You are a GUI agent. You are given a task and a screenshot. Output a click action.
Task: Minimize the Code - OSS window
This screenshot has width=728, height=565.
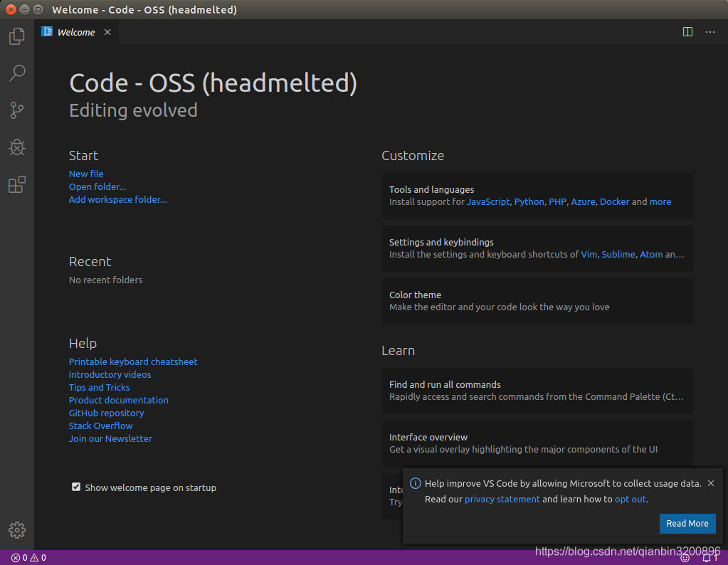pyautogui.click(x=25, y=9)
